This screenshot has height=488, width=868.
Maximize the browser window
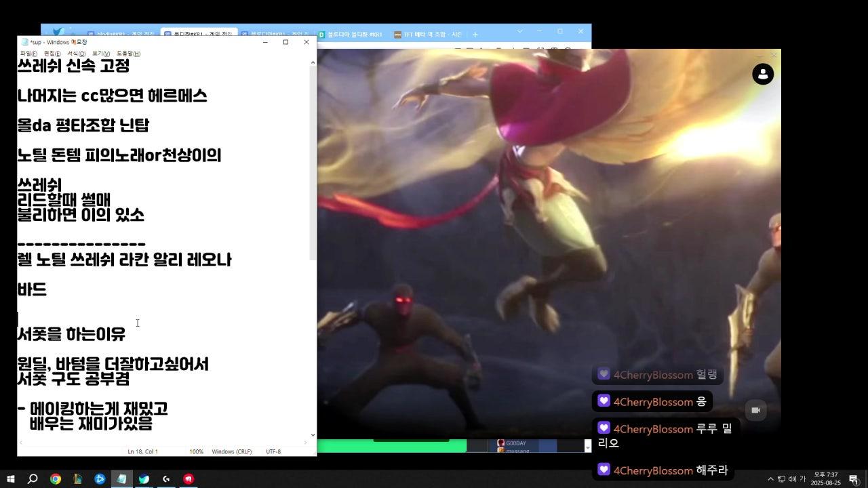click(x=560, y=31)
